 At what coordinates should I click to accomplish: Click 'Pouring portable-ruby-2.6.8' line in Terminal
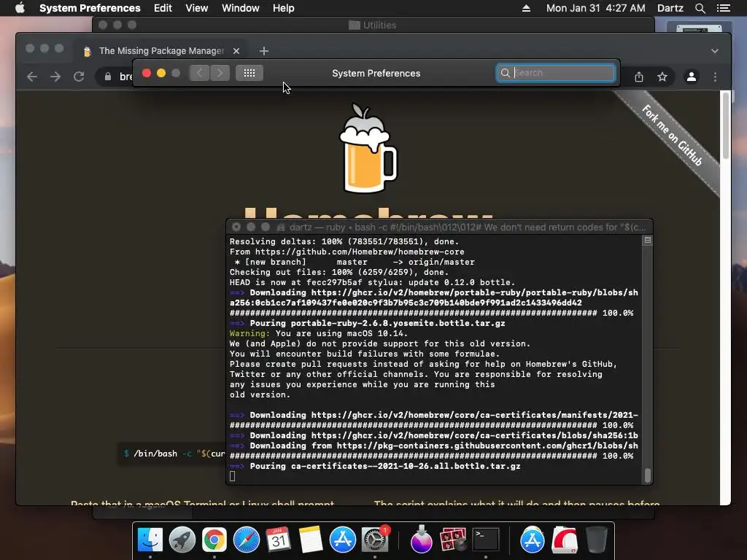(x=368, y=323)
